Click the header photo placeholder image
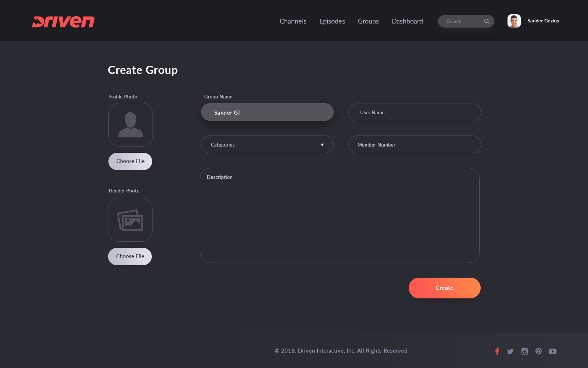 130,220
